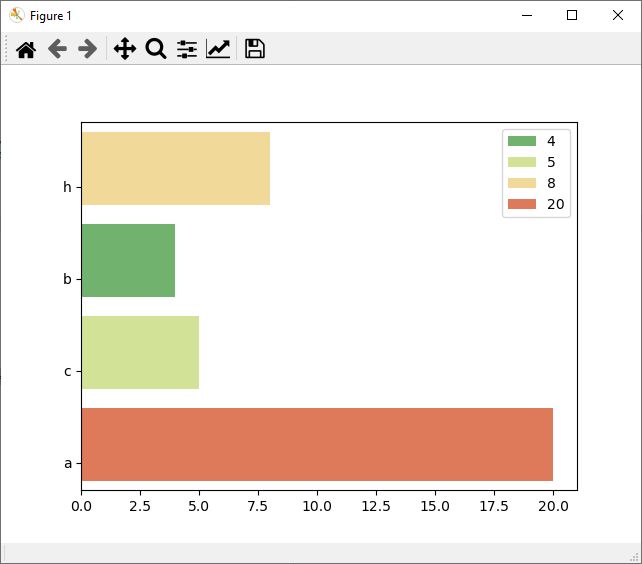Image resolution: width=642 pixels, height=564 pixels.
Task: Open Configure subplots sliders icon
Action: [x=187, y=49]
